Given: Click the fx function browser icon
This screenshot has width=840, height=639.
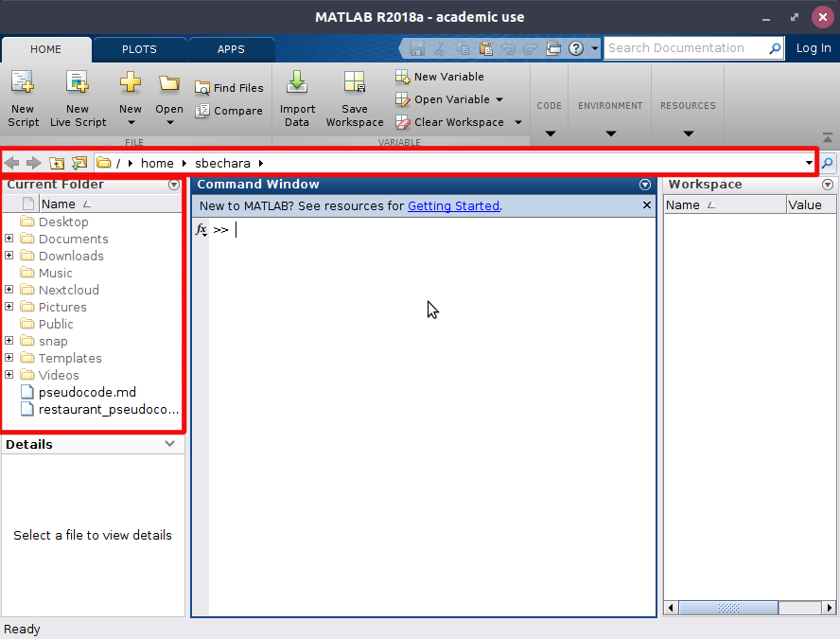Looking at the screenshot, I should (201, 230).
